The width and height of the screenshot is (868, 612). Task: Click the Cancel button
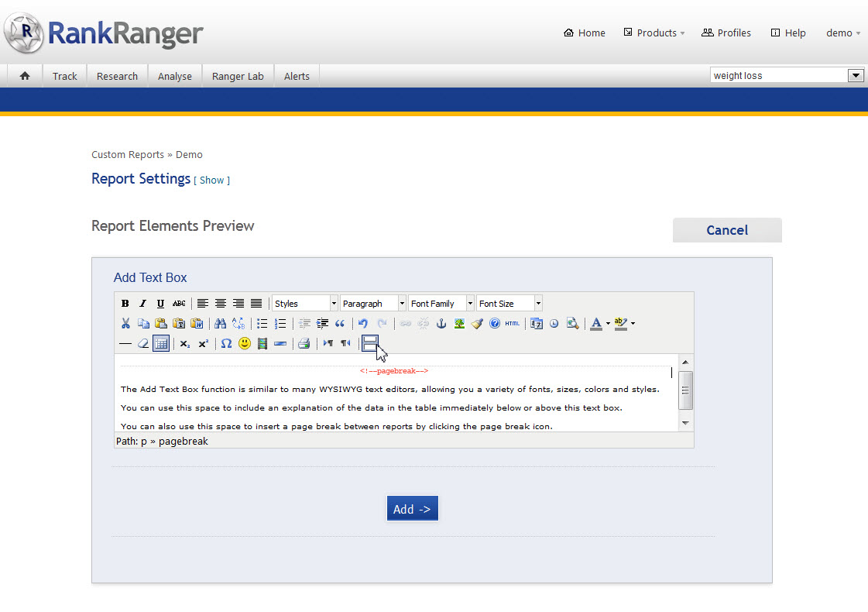(x=726, y=230)
